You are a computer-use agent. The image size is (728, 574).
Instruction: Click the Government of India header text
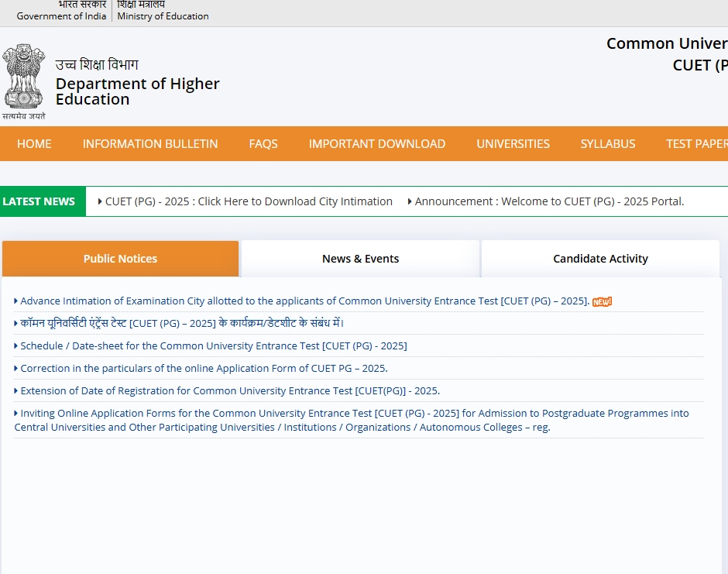[61, 15]
